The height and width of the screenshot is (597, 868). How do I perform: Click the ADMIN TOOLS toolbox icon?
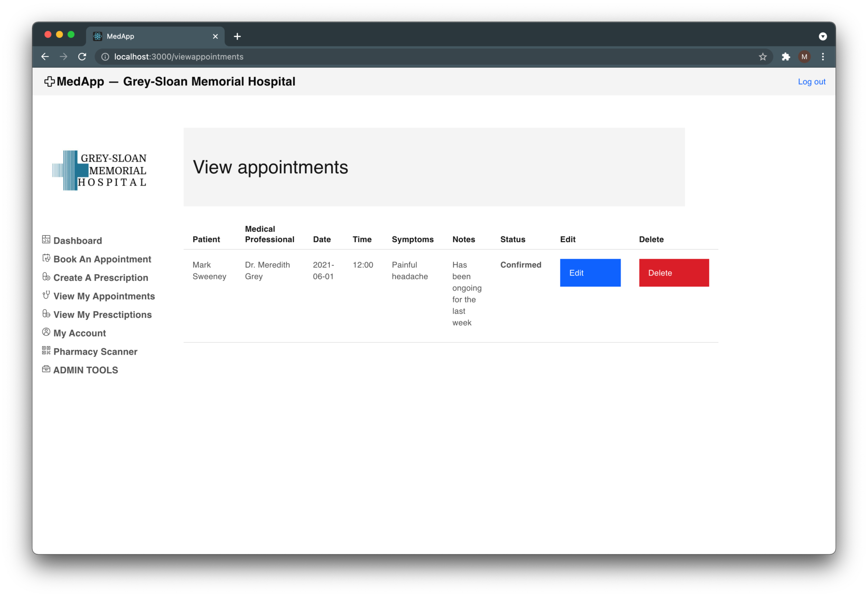click(x=46, y=369)
